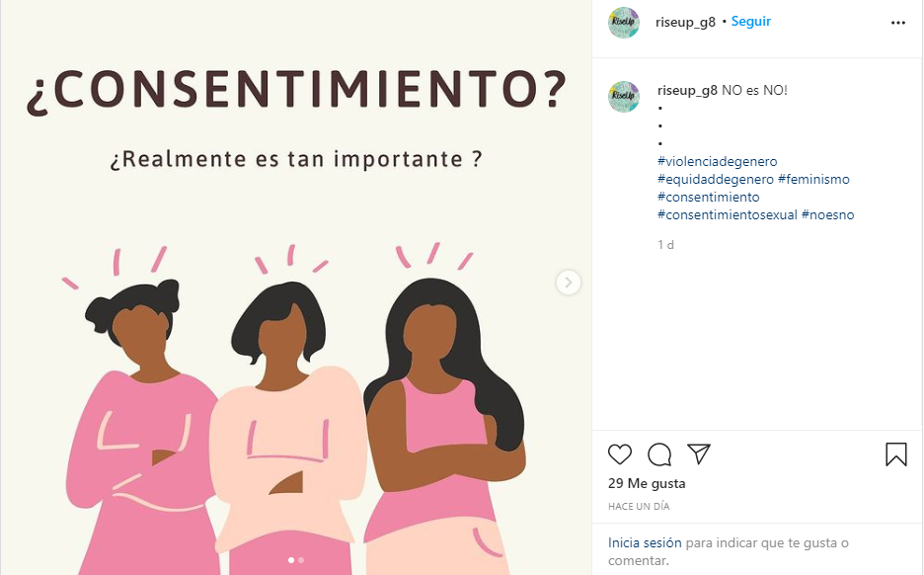Open riseup_g8 profile picture in header

coord(624,23)
